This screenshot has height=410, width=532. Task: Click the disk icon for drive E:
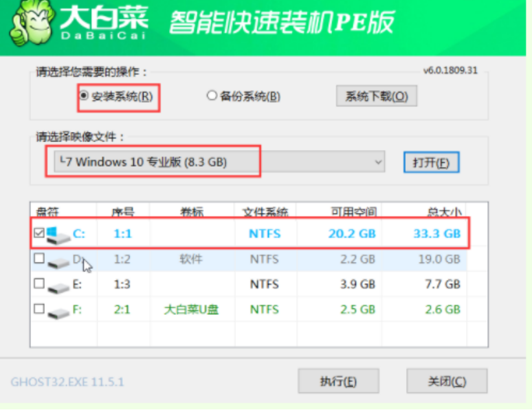[59, 285]
